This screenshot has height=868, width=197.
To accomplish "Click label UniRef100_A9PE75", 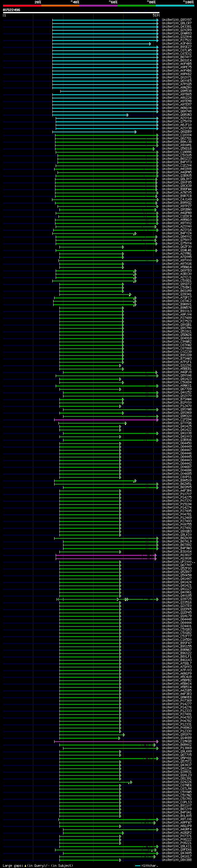I will (x=176, y=67).
